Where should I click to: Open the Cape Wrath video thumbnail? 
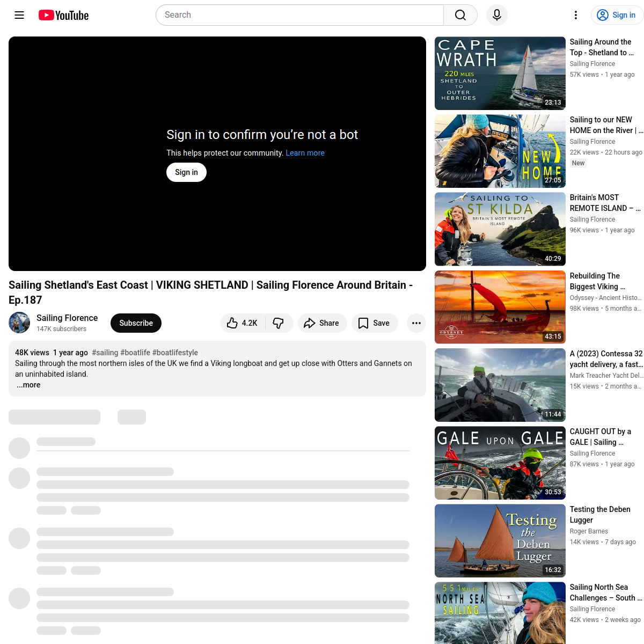500,73
